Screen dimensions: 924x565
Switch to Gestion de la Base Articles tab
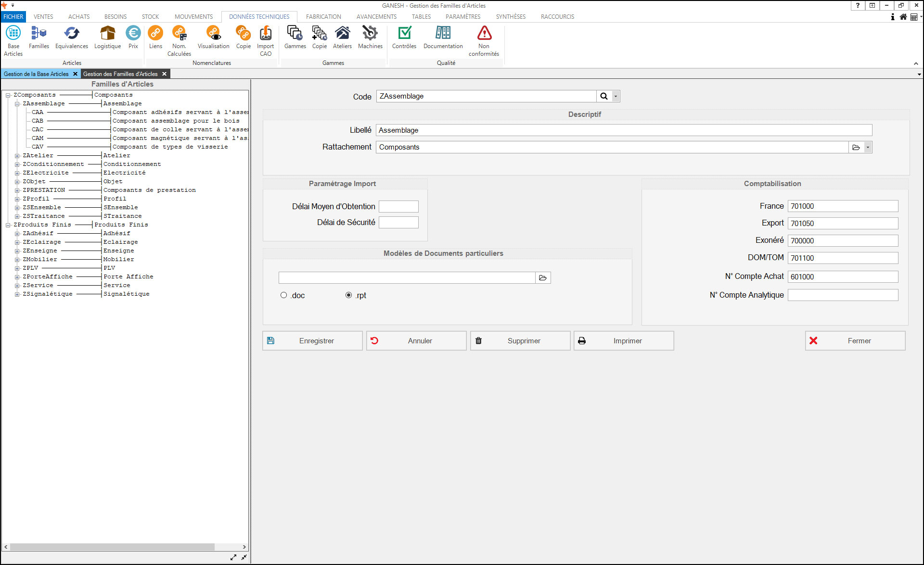click(x=36, y=74)
